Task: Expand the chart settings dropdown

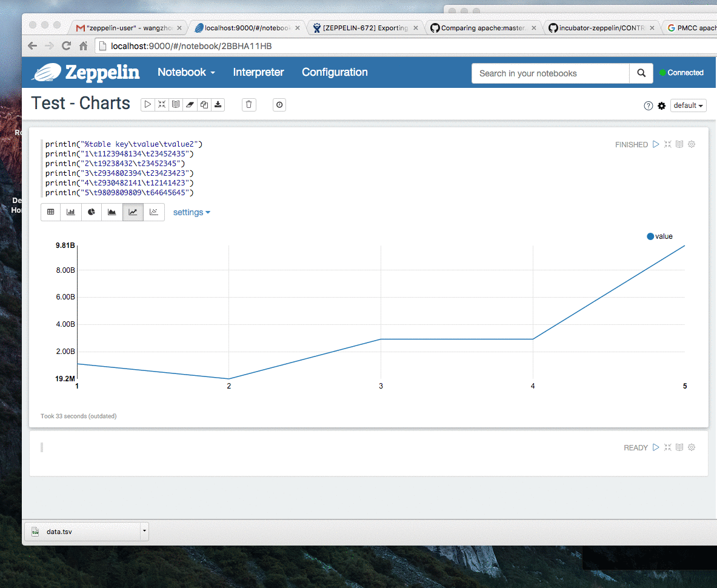Action: tap(192, 212)
